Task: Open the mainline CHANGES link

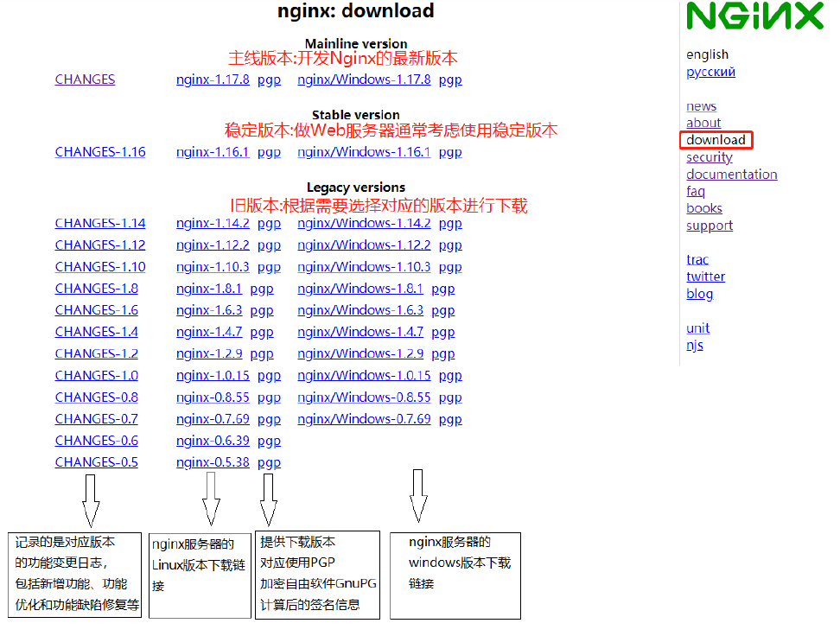Action: 86,79
